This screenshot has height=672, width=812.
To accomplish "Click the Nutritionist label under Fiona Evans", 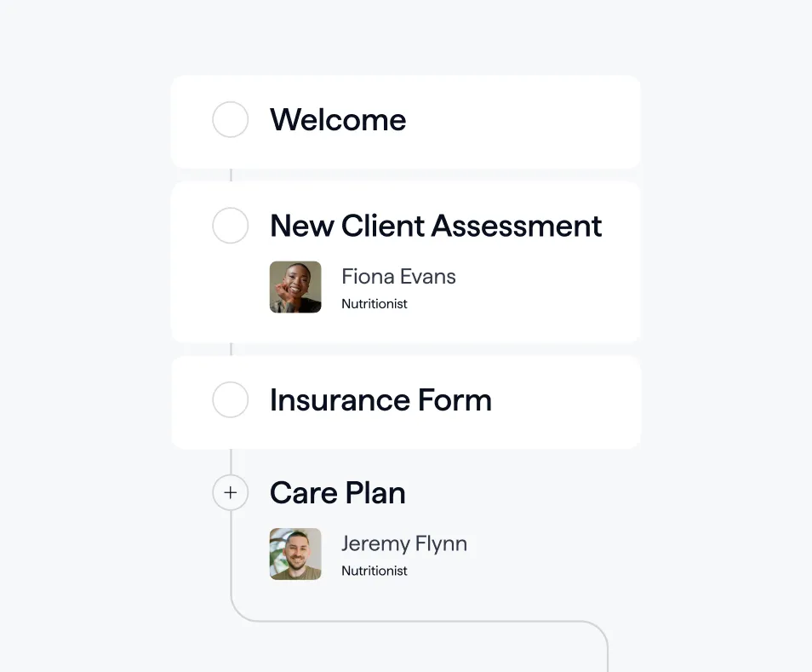I will pos(374,303).
